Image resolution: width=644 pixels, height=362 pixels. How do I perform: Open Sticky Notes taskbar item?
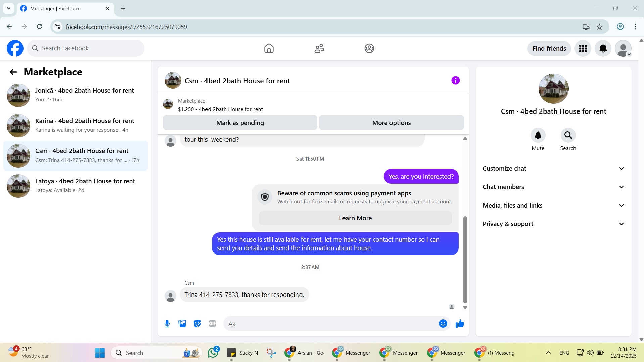tap(242, 353)
